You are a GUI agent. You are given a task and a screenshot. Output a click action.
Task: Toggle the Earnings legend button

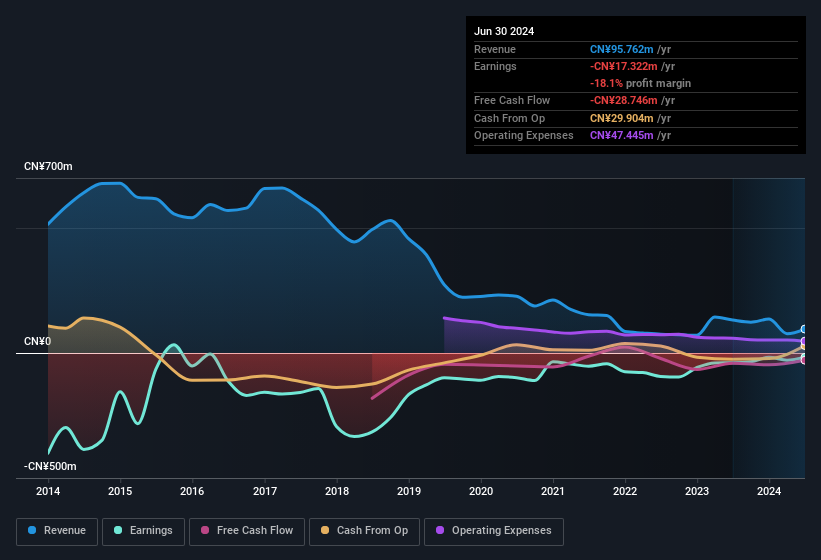143,531
